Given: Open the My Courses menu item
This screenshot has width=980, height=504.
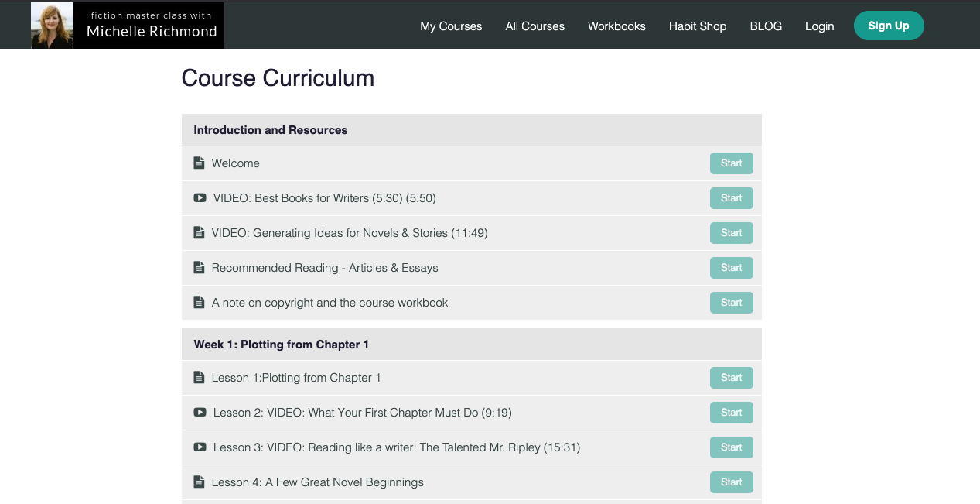Looking at the screenshot, I should (451, 26).
